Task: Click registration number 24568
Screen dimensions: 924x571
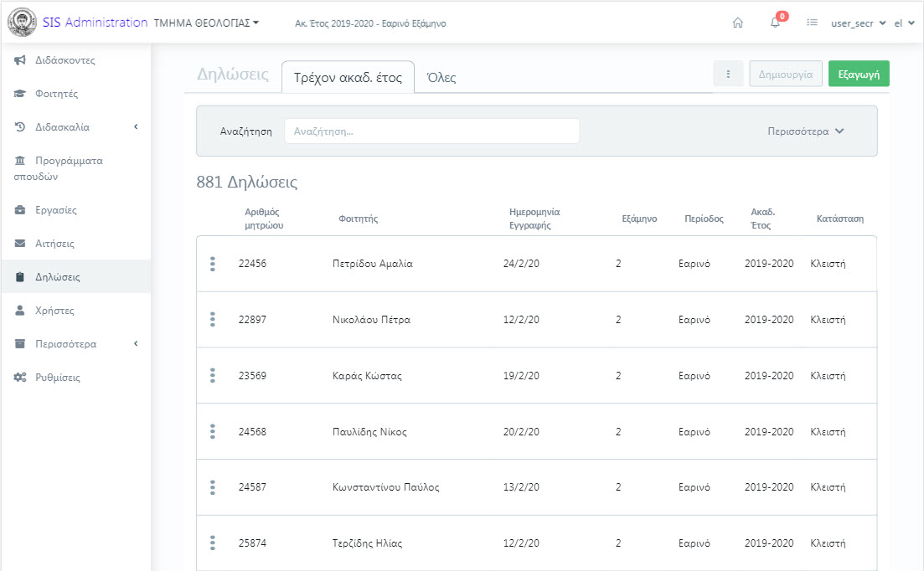Action: click(x=252, y=431)
